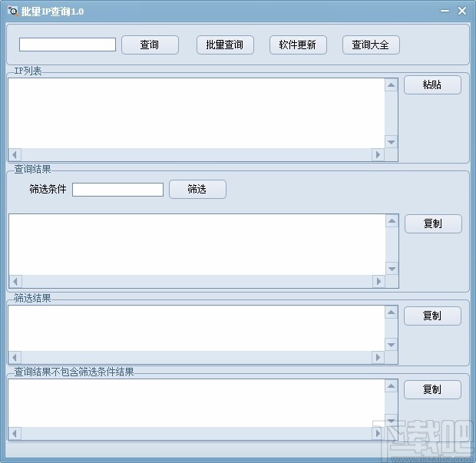Screen dimensions: 476x463
Task: Open 软件更新 software update
Action: coord(298,45)
